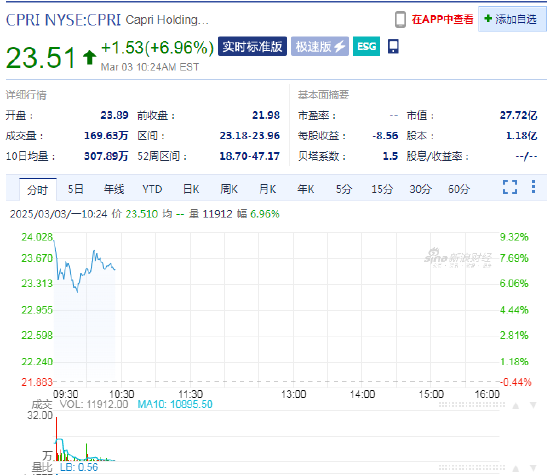Open the chart more-options dots menu
This screenshot has width=550, height=475.
click(533, 187)
